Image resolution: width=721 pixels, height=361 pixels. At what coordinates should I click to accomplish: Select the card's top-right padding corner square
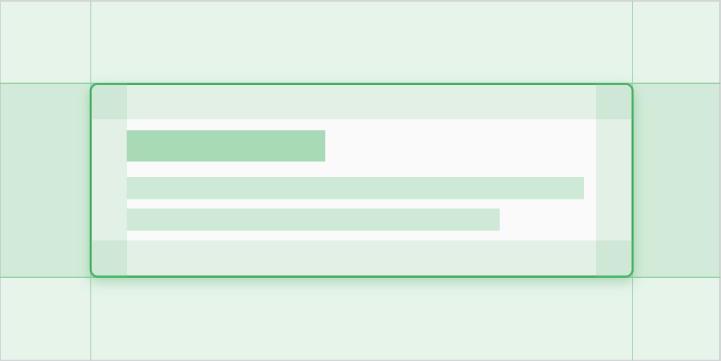pos(614,102)
